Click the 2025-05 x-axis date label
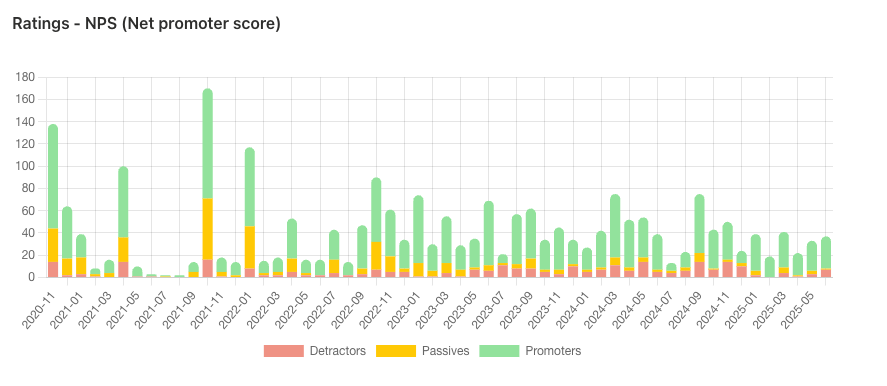The image size is (887, 386). point(798,308)
